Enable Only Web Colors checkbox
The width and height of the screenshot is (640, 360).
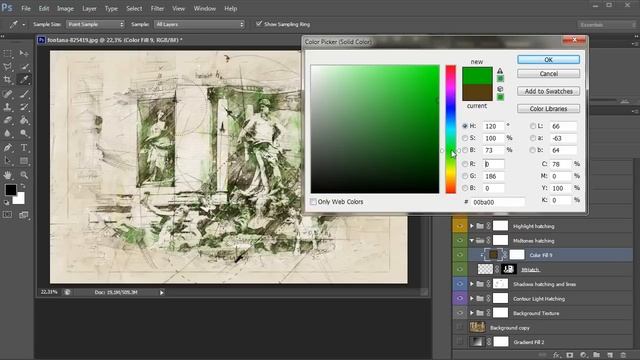point(313,202)
